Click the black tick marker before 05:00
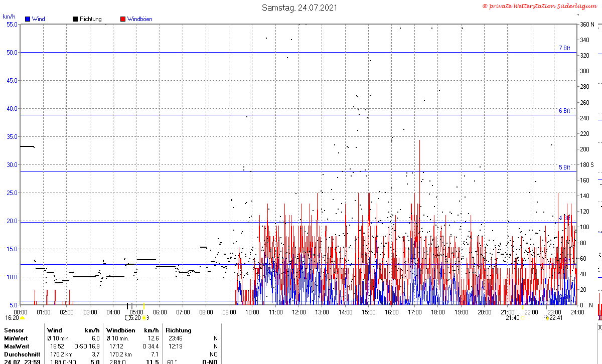602x364 pixels. 127,306
